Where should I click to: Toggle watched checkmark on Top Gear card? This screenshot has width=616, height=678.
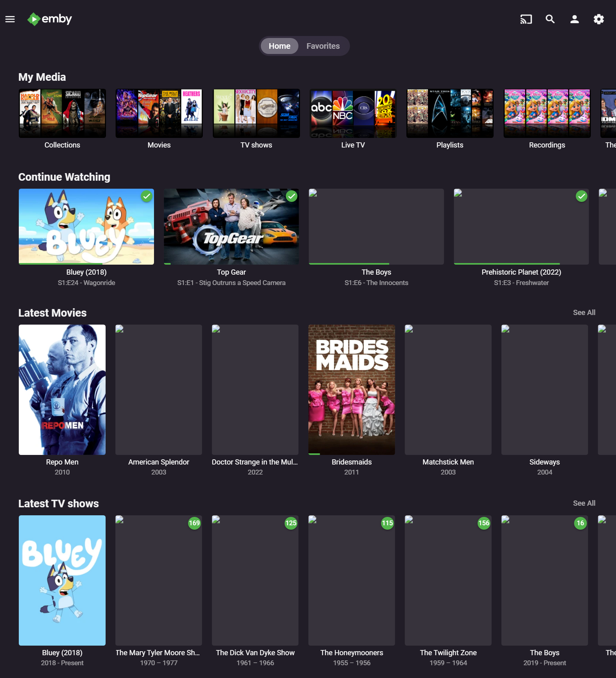pyautogui.click(x=292, y=196)
